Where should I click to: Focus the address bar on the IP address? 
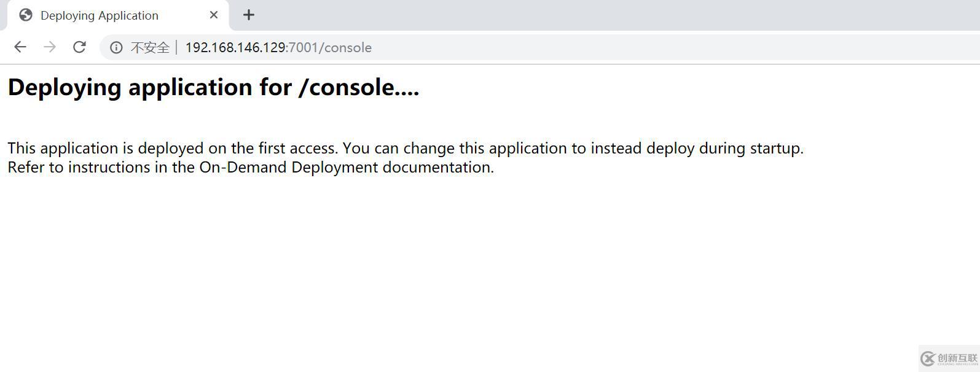pyautogui.click(x=235, y=48)
